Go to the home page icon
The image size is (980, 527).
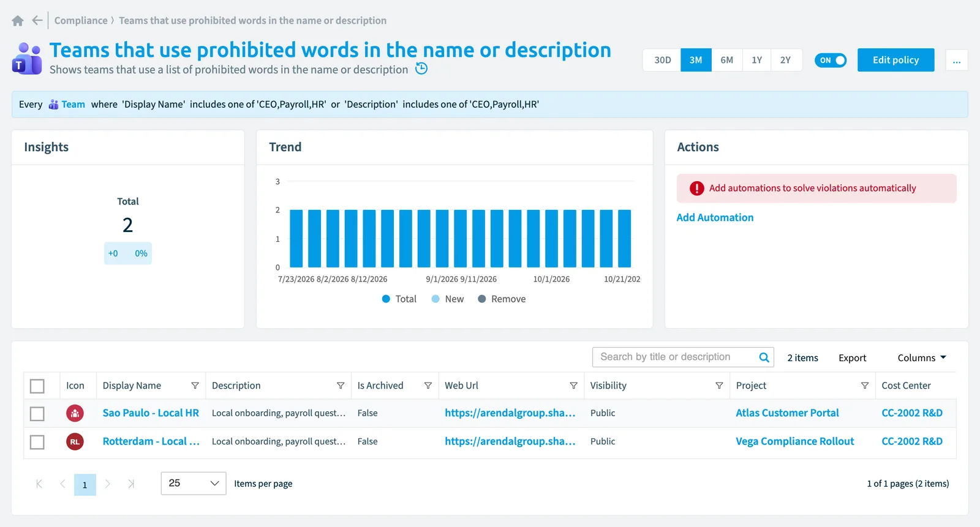(x=18, y=21)
